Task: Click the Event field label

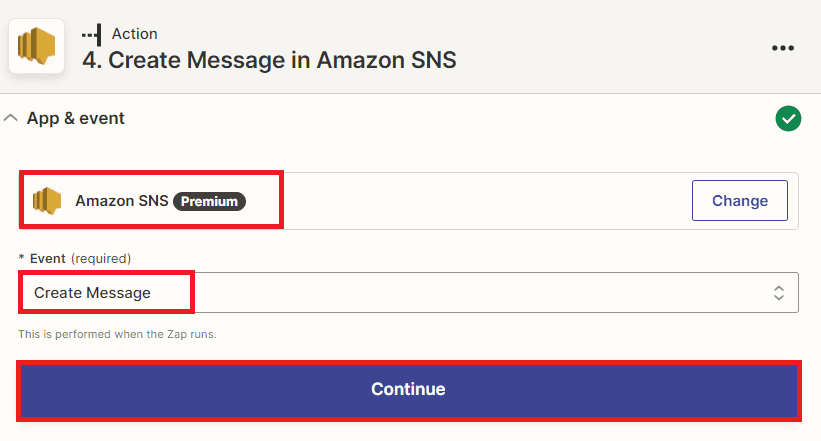Action: 49,258
